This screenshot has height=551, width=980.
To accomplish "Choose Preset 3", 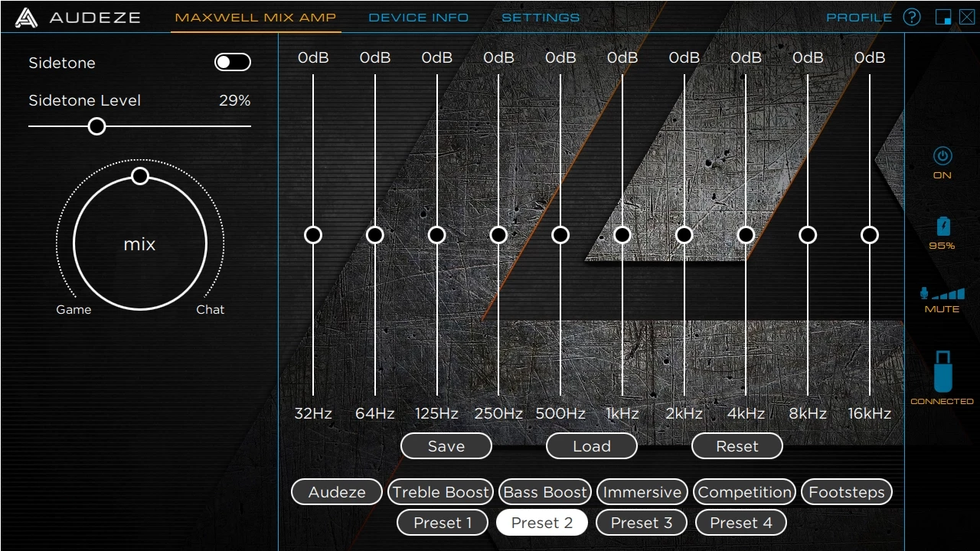I will (x=642, y=523).
